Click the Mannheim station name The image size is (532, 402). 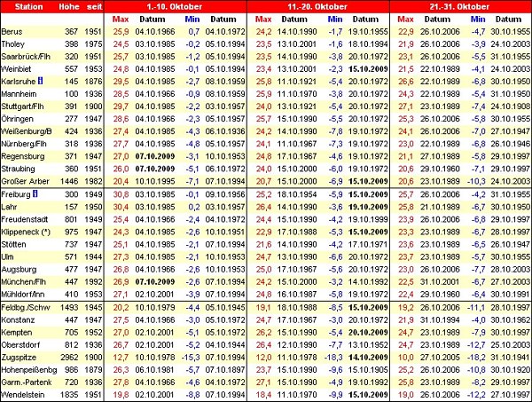click(x=20, y=93)
